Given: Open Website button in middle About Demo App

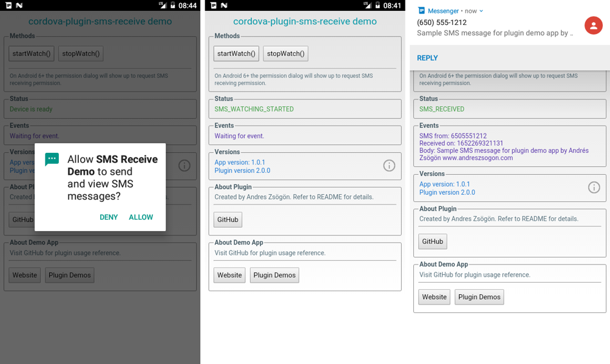Looking at the screenshot, I should coord(229,275).
